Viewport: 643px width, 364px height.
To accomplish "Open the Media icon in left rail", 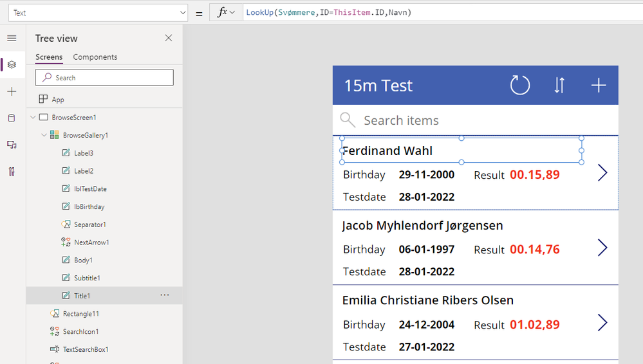I will tap(12, 145).
